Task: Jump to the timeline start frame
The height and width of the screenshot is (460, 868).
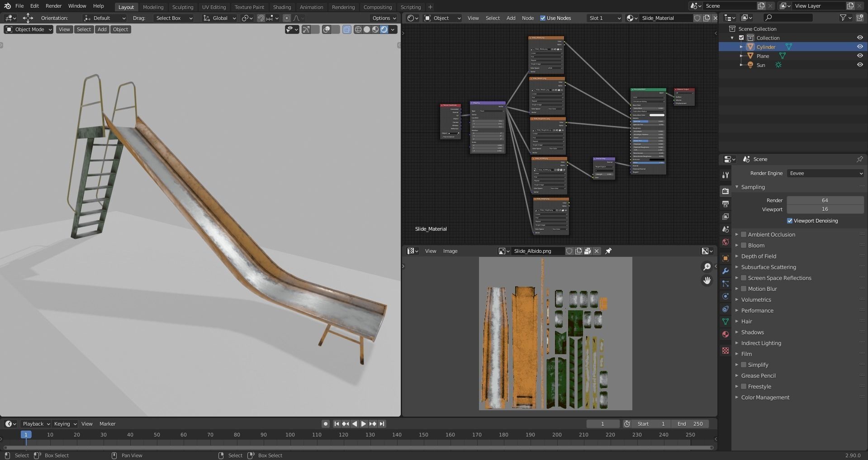Action: click(337, 424)
